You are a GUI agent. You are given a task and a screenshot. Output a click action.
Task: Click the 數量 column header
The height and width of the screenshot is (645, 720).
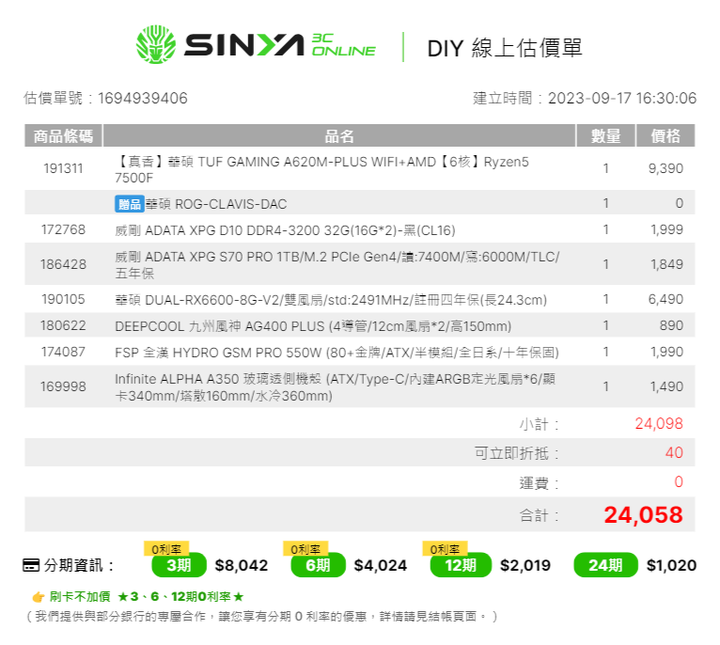pyautogui.click(x=606, y=136)
